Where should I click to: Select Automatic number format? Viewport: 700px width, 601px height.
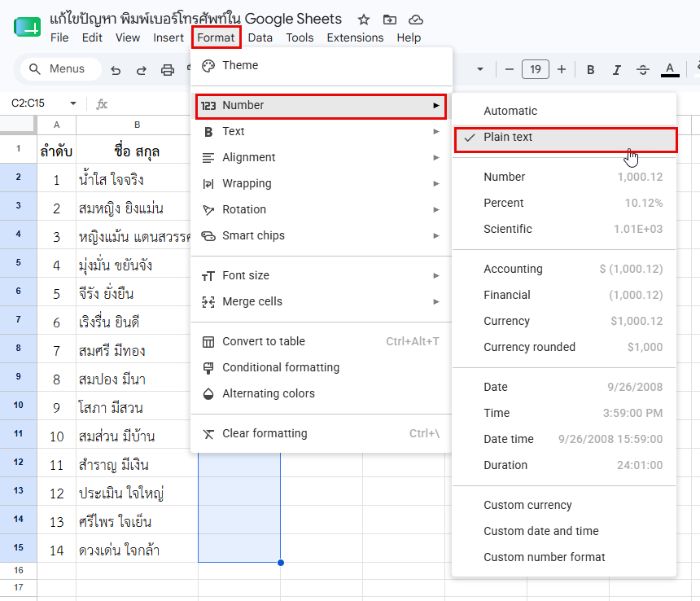[x=564, y=112]
